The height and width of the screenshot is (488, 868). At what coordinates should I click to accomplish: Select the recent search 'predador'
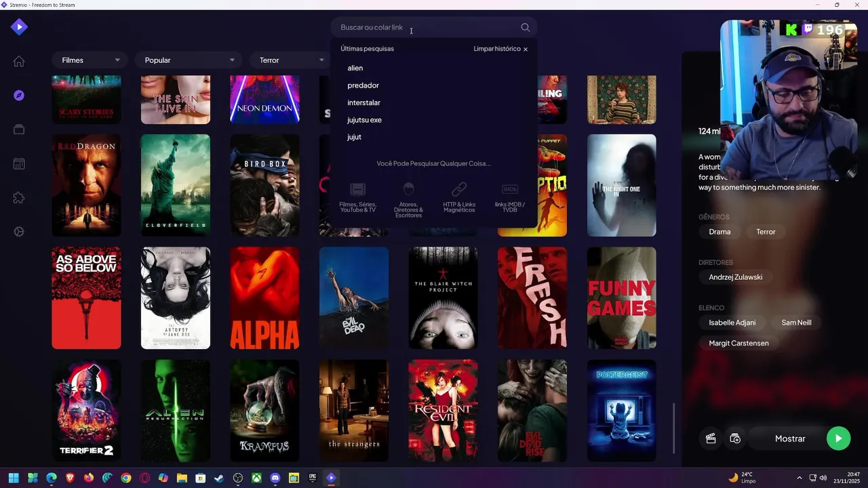tap(363, 85)
